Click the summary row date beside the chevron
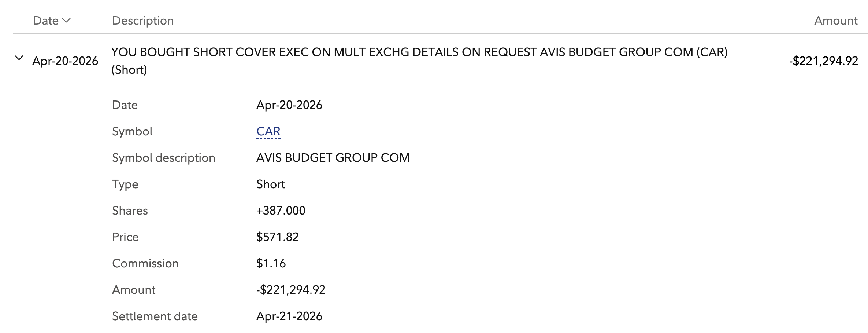Viewport: 868px width, 333px height. 65,61
